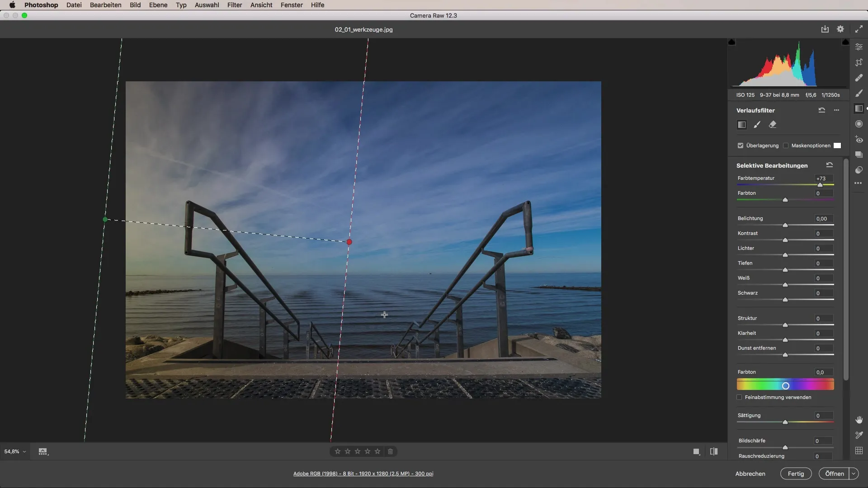868x488 pixels.
Task: Choose new gradient filter mode in Verlaufsfilter panel
Action: [742, 125]
